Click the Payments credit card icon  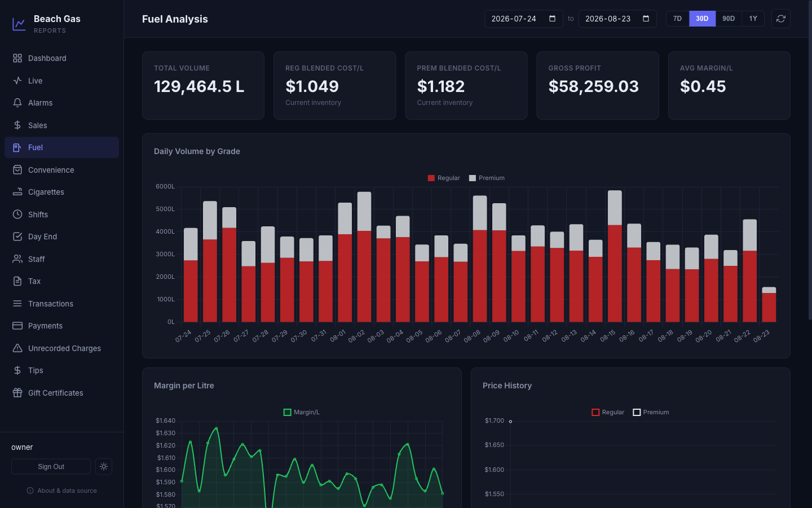click(17, 326)
